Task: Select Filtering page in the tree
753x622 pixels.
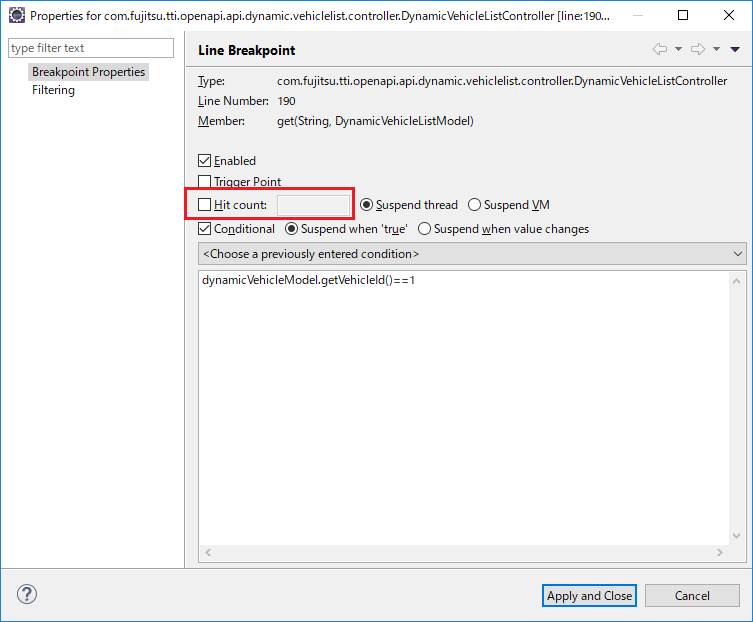Action: 53,90
